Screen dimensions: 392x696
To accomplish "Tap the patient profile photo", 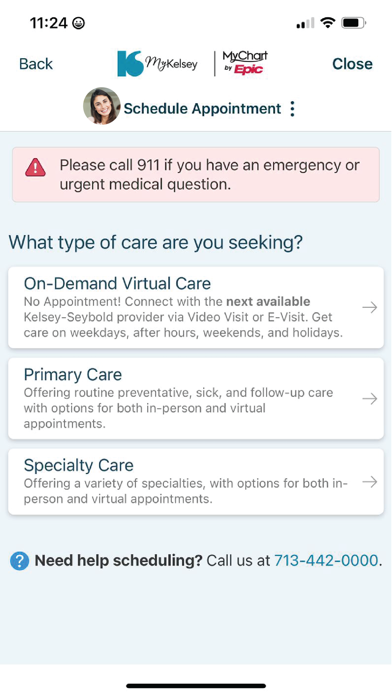I will coord(102,106).
